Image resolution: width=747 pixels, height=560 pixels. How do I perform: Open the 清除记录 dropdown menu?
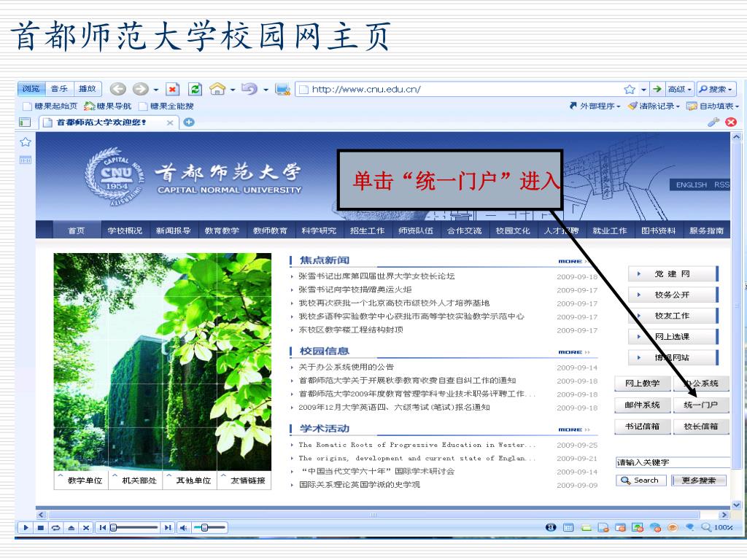click(x=654, y=106)
